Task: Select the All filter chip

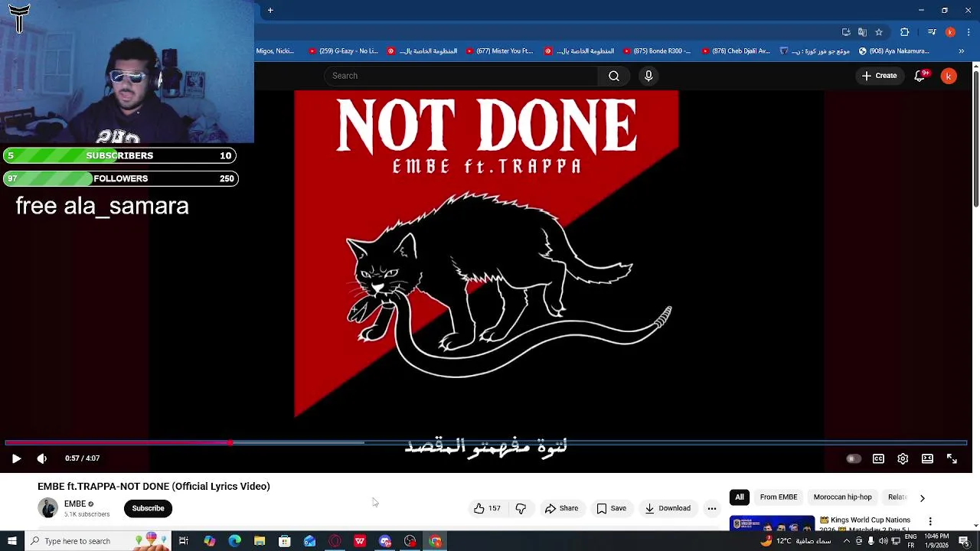Action: click(740, 497)
